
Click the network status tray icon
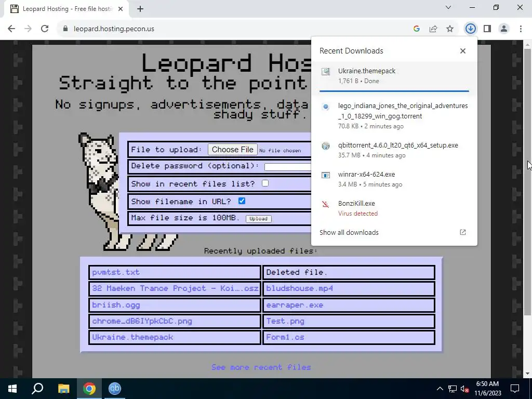453,389
